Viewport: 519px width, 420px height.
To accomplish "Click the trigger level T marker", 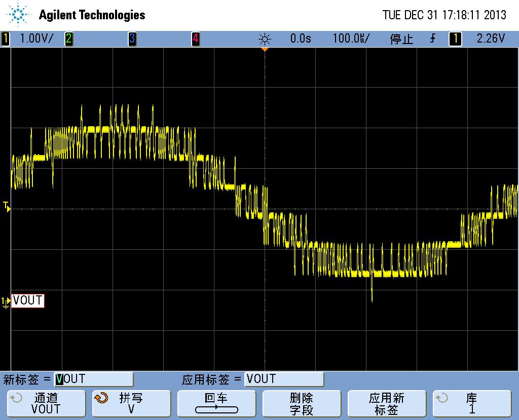I will [x=7, y=207].
